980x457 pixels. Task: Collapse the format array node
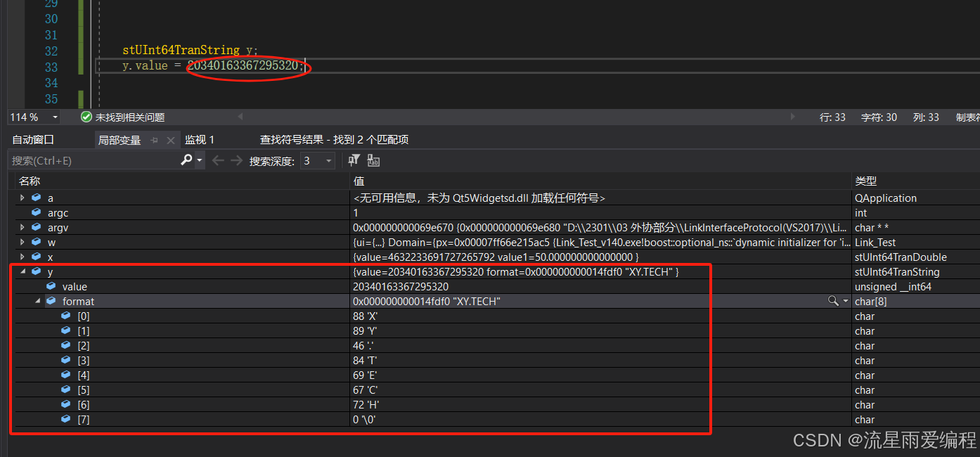[37, 301]
